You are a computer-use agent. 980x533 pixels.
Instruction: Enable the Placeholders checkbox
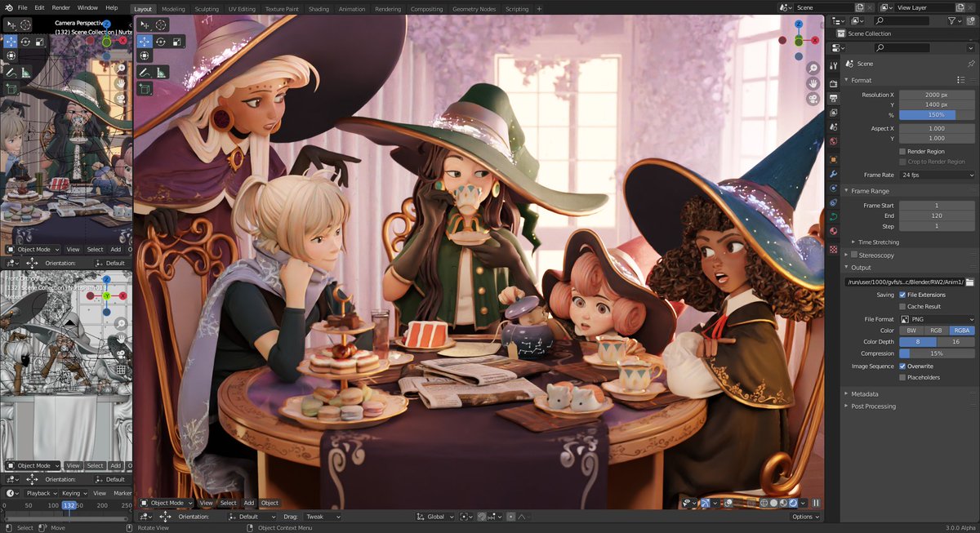click(902, 377)
